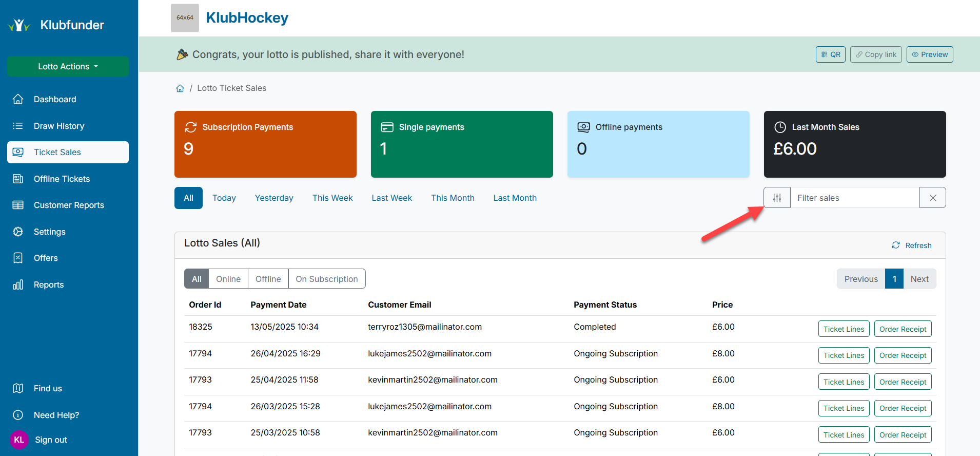The width and height of the screenshot is (980, 456).
Task: Click the Refresh sales icon
Action: click(x=896, y=245)
